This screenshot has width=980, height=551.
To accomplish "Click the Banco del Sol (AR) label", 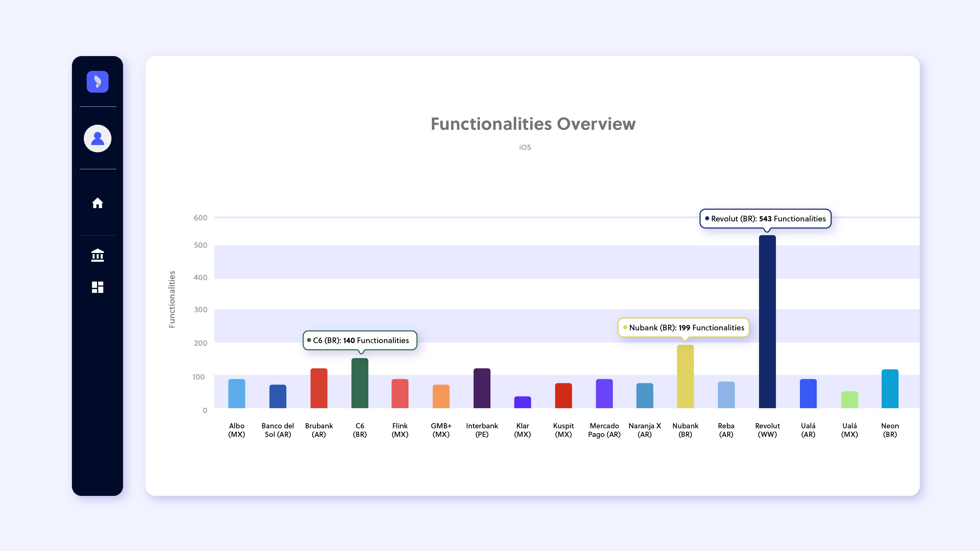I will tap(278, 430).
